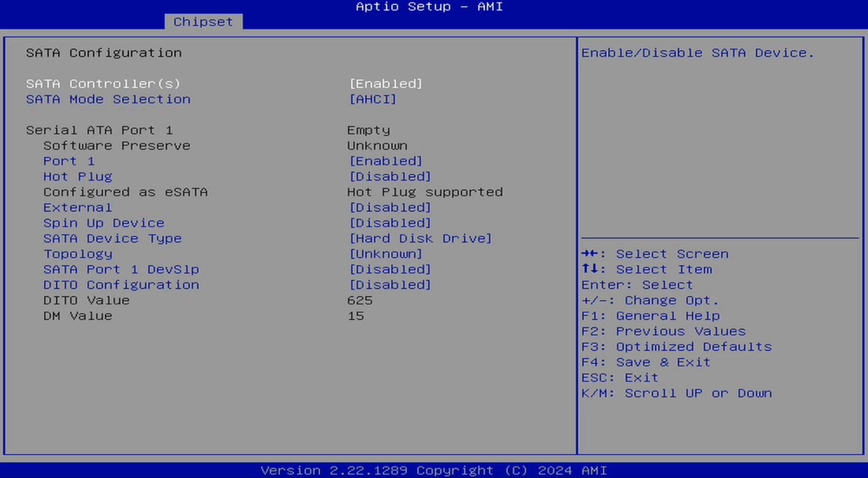Expand the [AHCI] mode dropdown

(x=373, y=99)
